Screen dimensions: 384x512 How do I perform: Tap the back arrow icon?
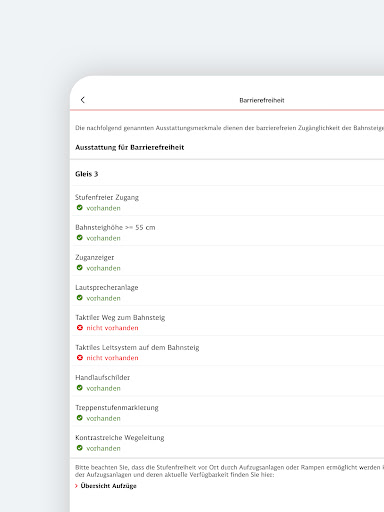point(83,100)
